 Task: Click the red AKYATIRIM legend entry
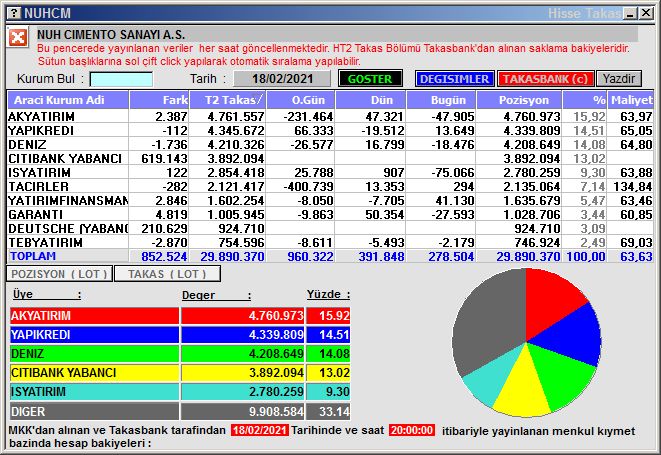coord(95,316)
